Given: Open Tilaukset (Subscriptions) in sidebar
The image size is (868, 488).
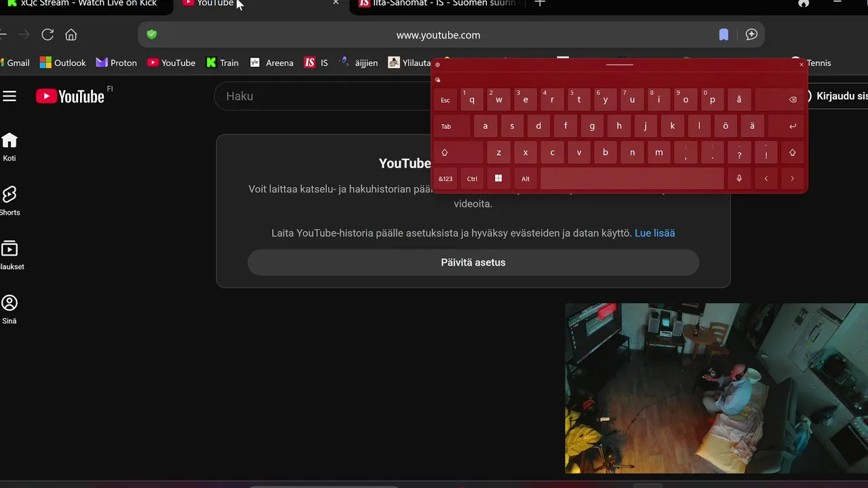Looking at the screenshot, I should [9, 256].
